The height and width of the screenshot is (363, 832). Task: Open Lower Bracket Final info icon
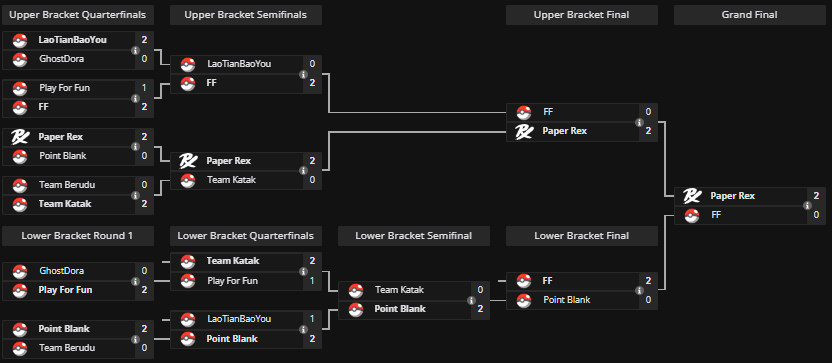click(x=639, y=290)
